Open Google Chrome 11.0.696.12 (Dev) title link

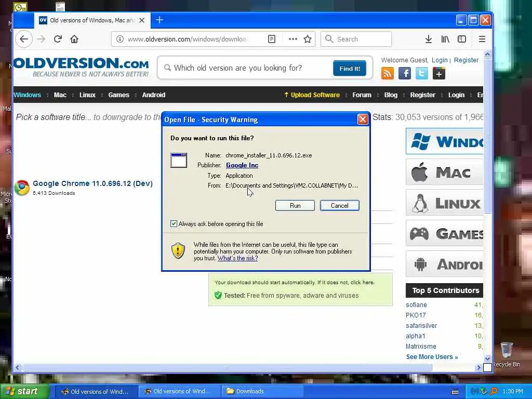point(92,183)
